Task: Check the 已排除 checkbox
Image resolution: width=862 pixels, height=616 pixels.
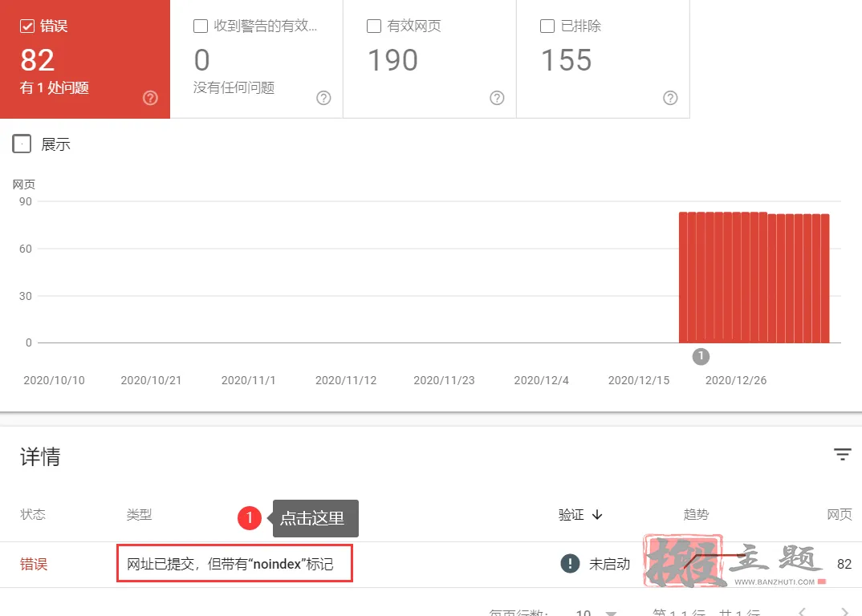Action: pyautogui.click(x=547, y=26)
